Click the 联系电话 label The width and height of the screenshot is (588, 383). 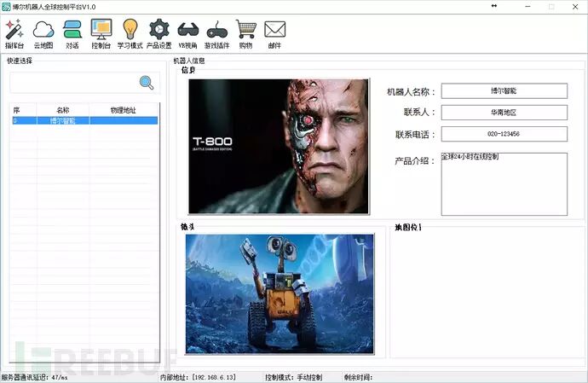click(x=415, y=135)
